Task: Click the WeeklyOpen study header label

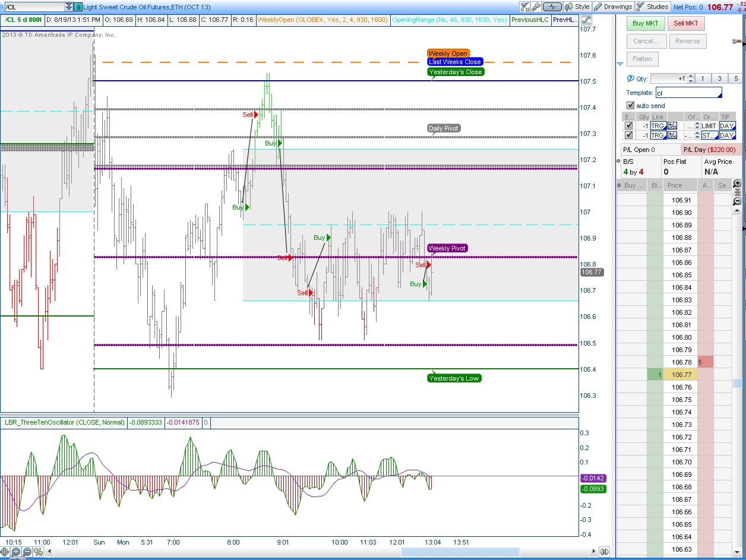Action: pyautogui.click(x=323, y=20)
